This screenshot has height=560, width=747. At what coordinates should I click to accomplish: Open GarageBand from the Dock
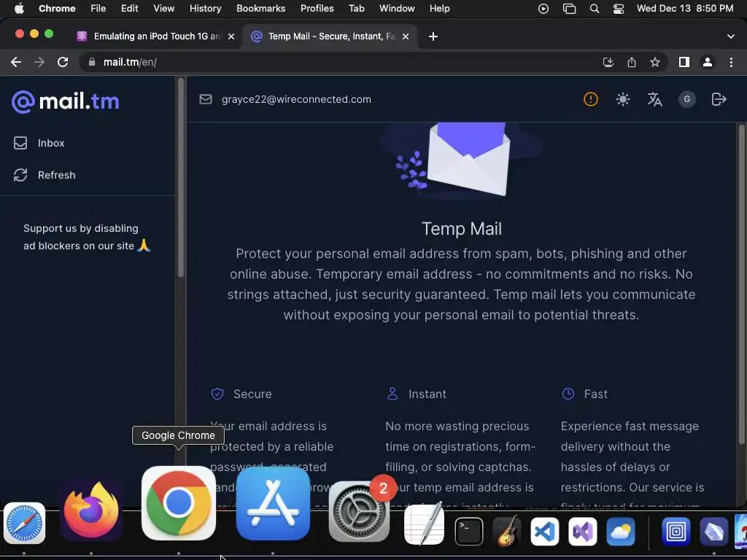point(507,531)
